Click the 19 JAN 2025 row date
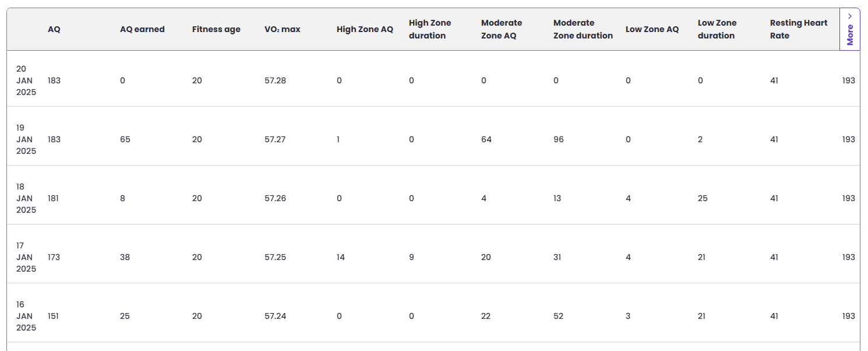The width and height of the screenshot is (868, 351). click(26, 139)
